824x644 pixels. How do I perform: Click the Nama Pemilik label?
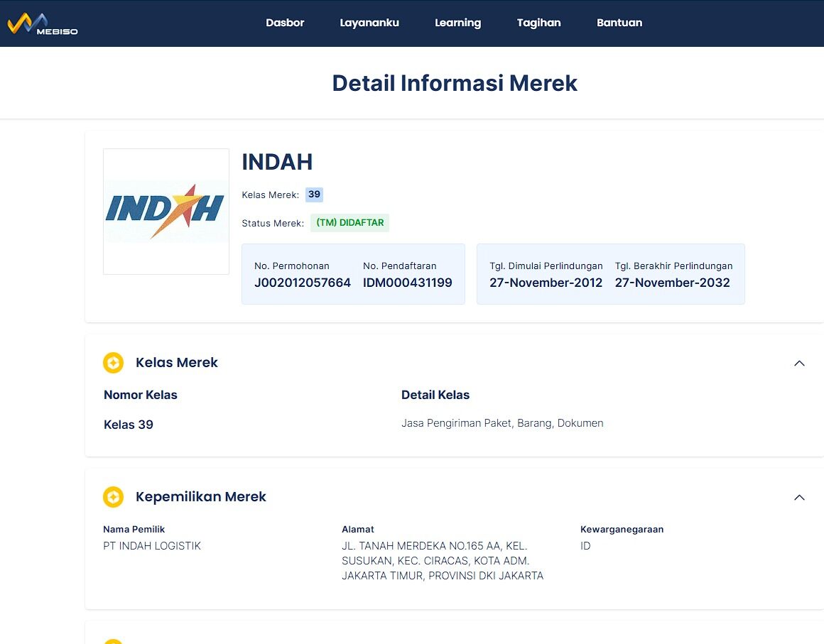click(134, 530)
